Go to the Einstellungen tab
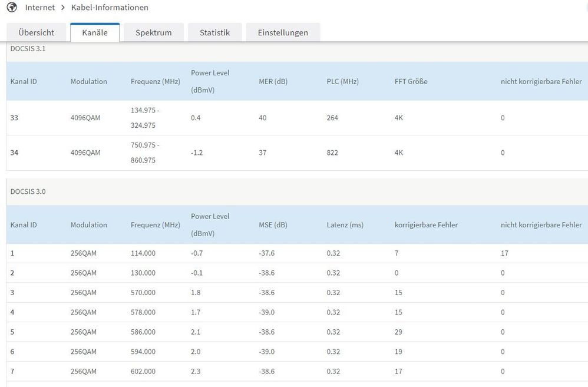Image resolution: width=588 pixels, height=387 pixels. click(283, 32)
